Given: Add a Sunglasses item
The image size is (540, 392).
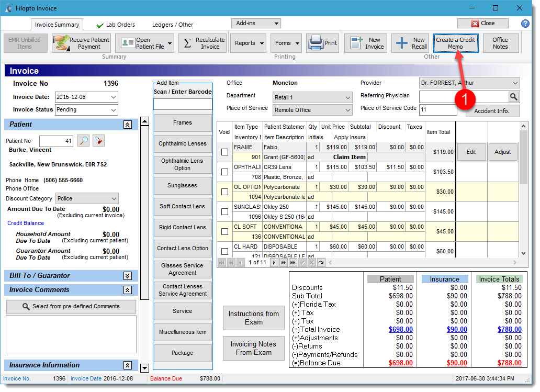Looking at the screenshot, I should (x=183, y=185).
